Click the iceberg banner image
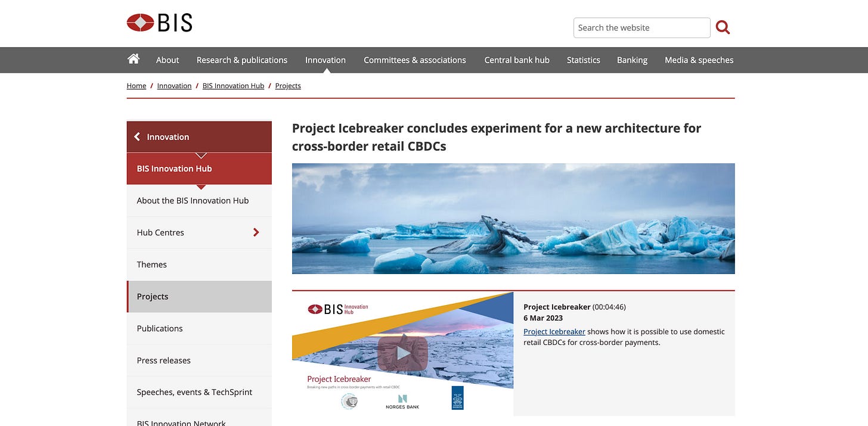Screen dimensions: 868x426 click(513, 219)
